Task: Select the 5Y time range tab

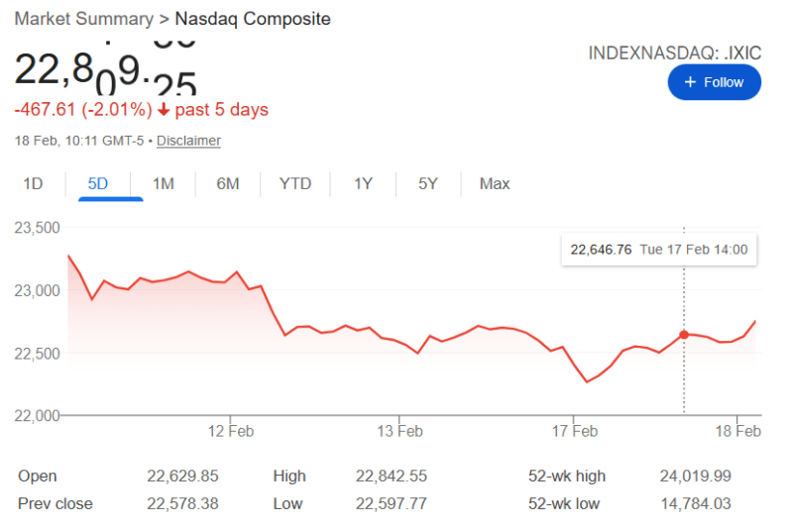Action: pyautogui.click(x=428, y=183)
